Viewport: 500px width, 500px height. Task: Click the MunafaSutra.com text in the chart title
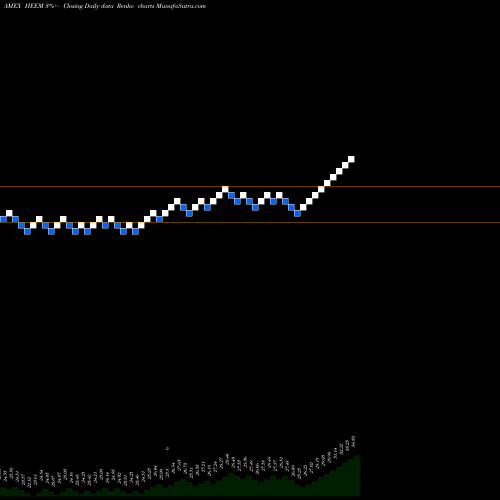[x=181, y=6]
